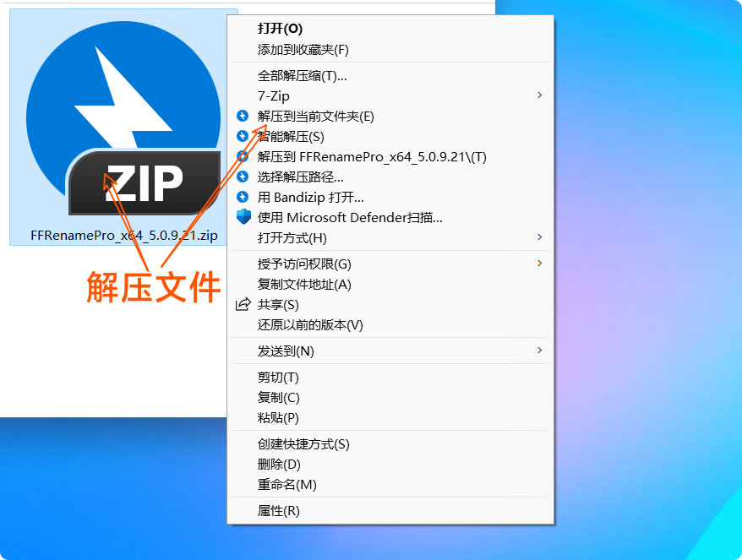Image resolution: width=742 pixels, height=560 pixels.
Task: Click Bandizip icon beside 智能解压(S)
Action: click(x=243, y=136)
